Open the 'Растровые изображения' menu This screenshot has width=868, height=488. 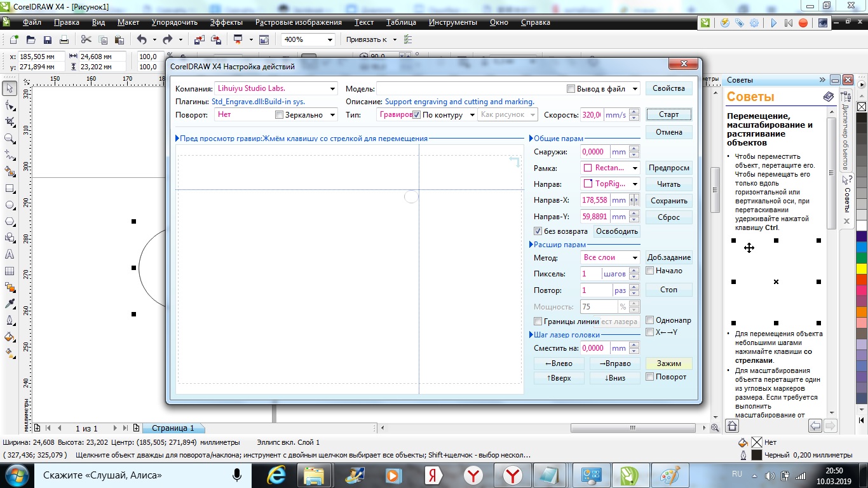tap(299, 22)
